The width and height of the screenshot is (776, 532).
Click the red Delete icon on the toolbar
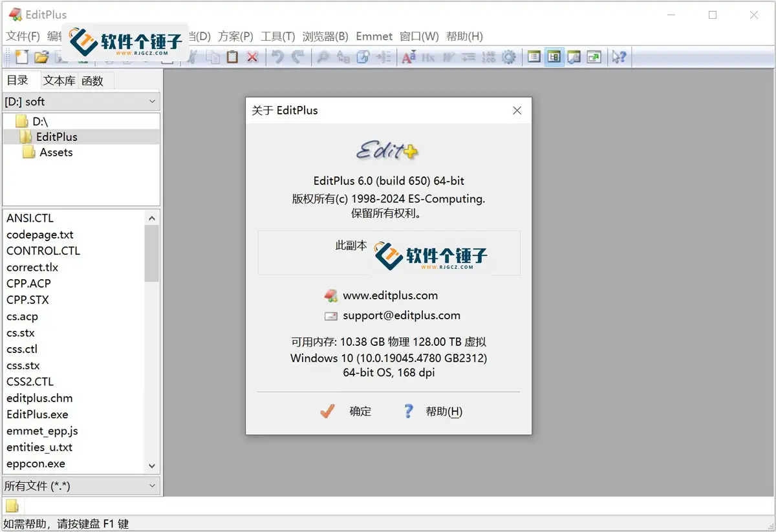coord(252,57)
